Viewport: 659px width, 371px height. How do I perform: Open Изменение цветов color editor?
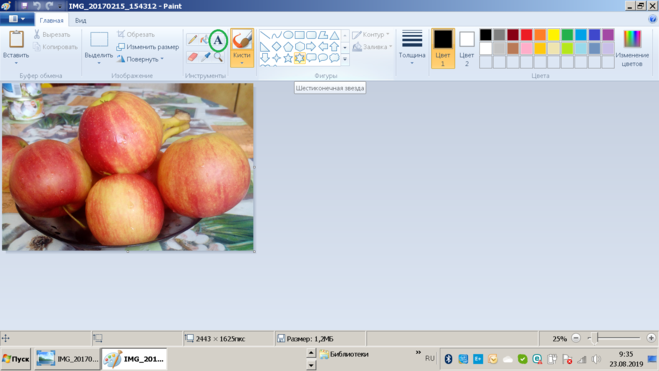(632, 48)
